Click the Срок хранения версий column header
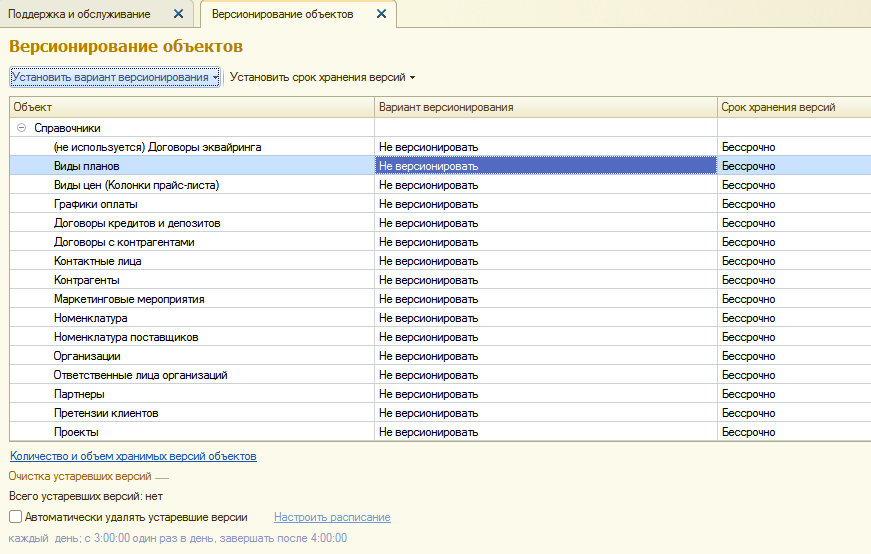This screenshot has height=554, width=871. coord(794,107)
